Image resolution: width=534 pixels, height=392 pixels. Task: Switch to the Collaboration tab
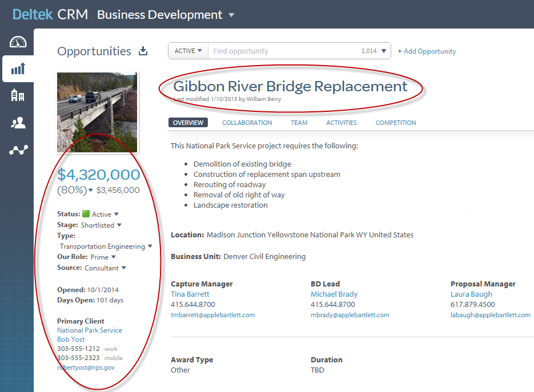click(247, 123)
